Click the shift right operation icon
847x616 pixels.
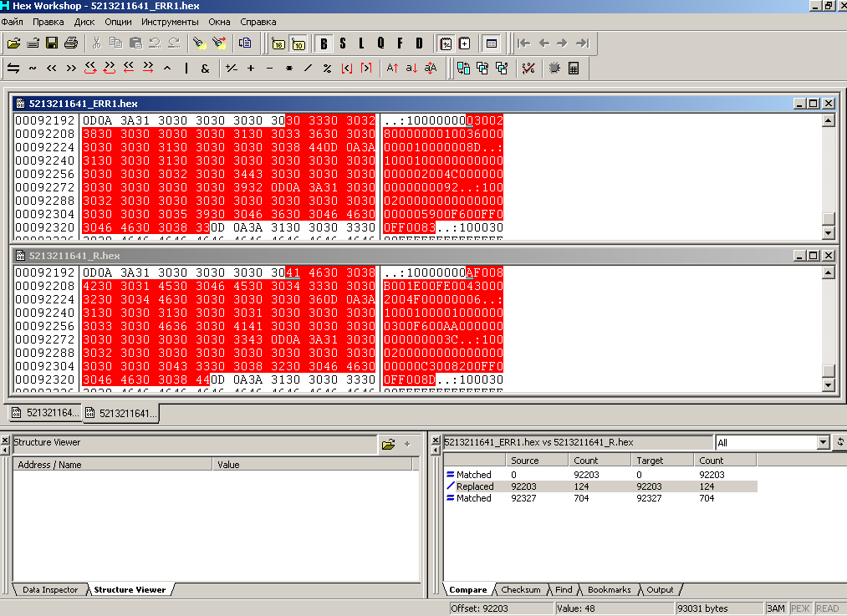click(x=71, y=68)
